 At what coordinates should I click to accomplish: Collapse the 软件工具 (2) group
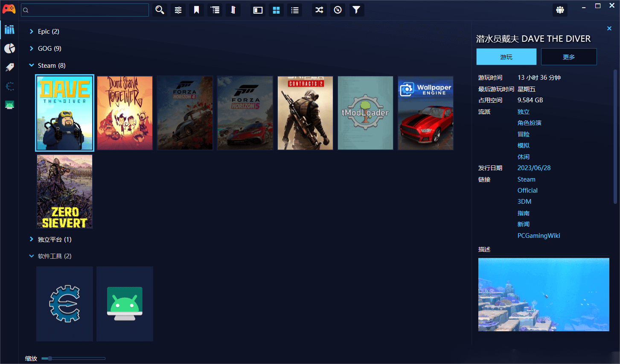31,256
